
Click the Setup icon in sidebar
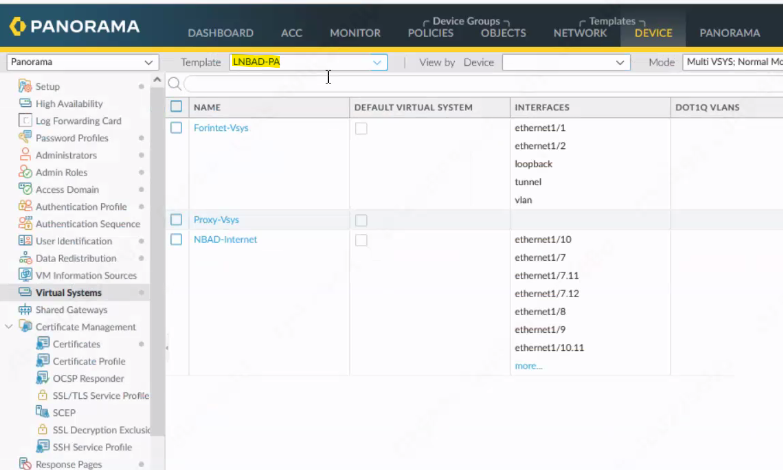coord(26,87)
